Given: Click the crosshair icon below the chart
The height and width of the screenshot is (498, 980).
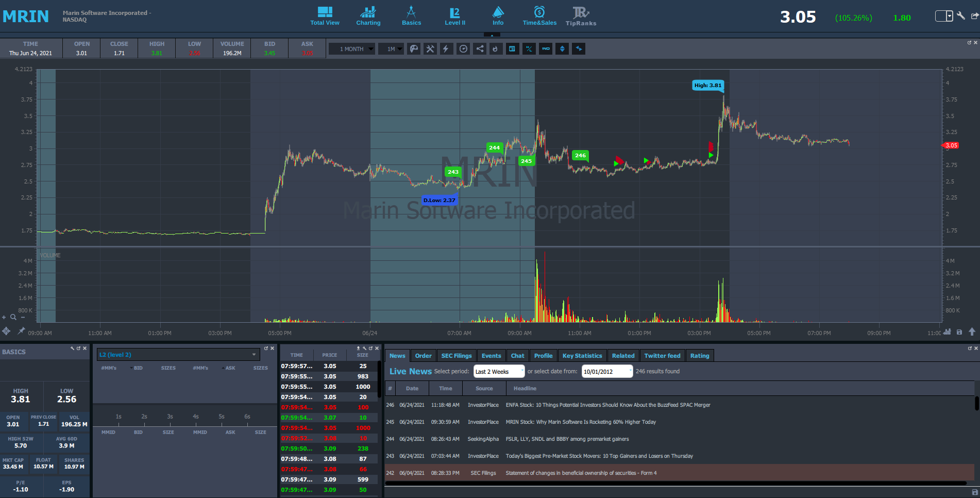Looking at the screenshot, I should click(x=6, y=331).
